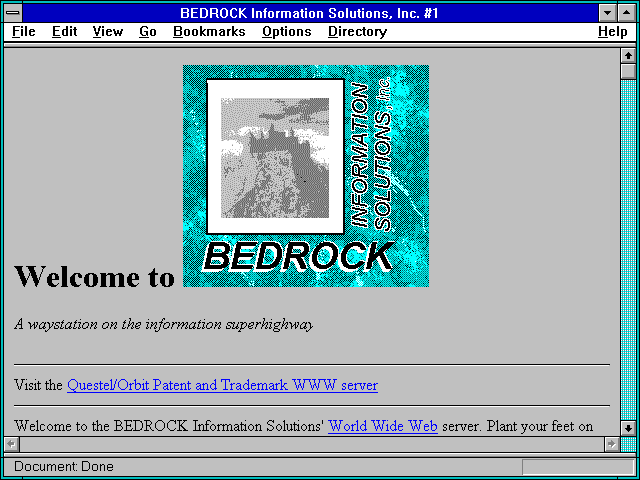Open the View menu
This screenshot has height=480, width=640.
[x=108, y=32]
